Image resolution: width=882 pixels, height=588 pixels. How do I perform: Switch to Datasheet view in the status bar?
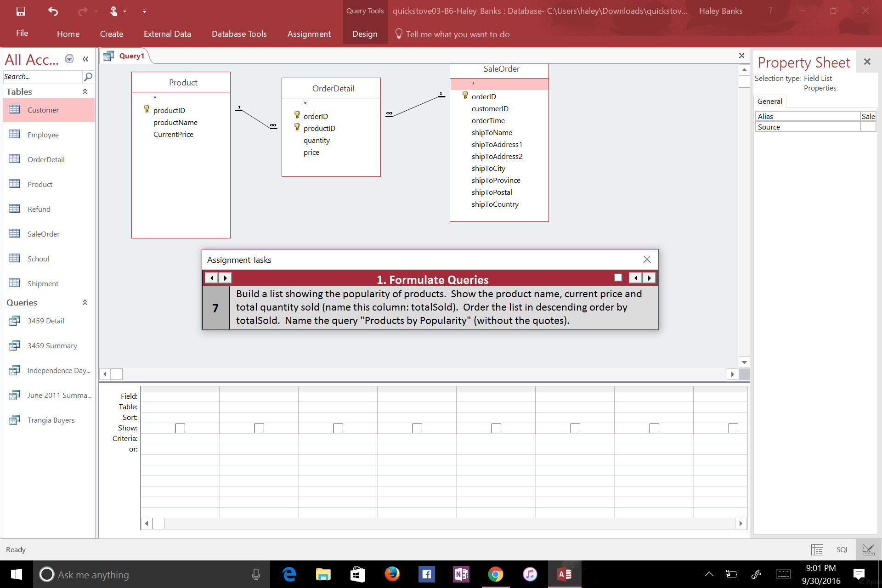tap(817, 549)
